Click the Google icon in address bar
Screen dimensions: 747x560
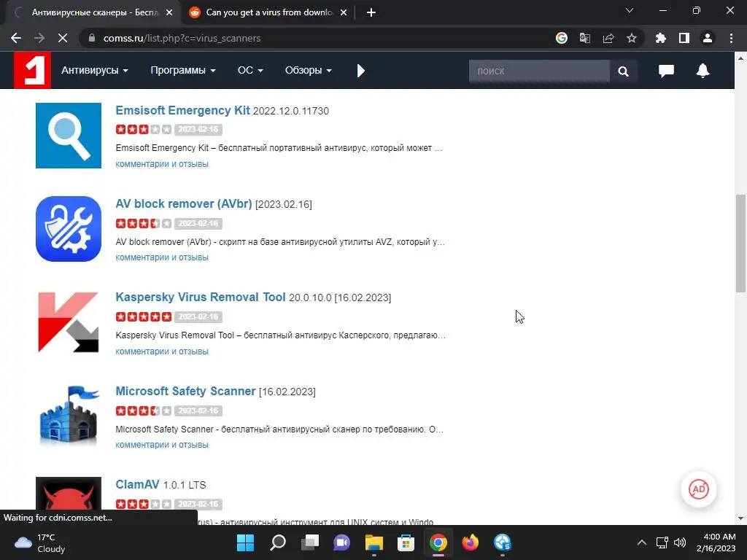point(562,38)
